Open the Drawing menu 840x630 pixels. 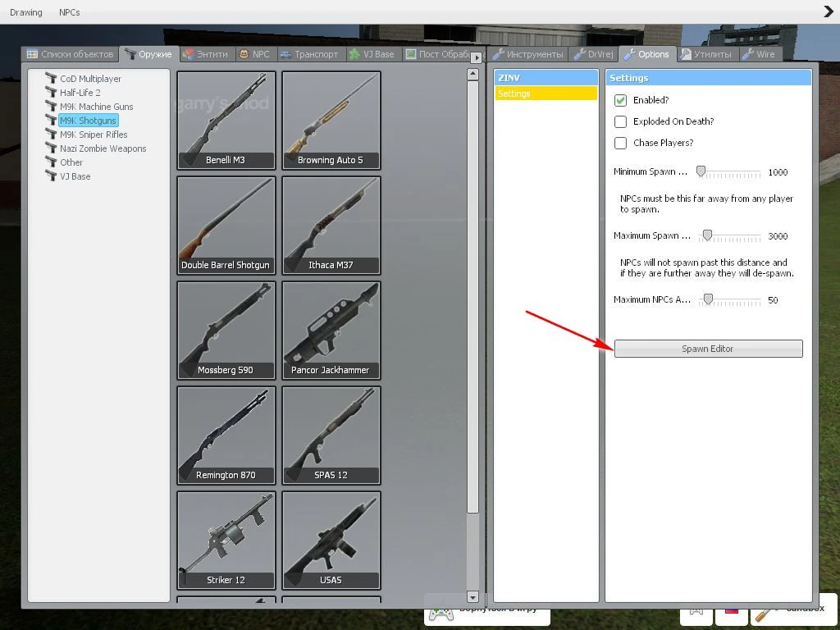pyautogui.click(x=25, y=11)
